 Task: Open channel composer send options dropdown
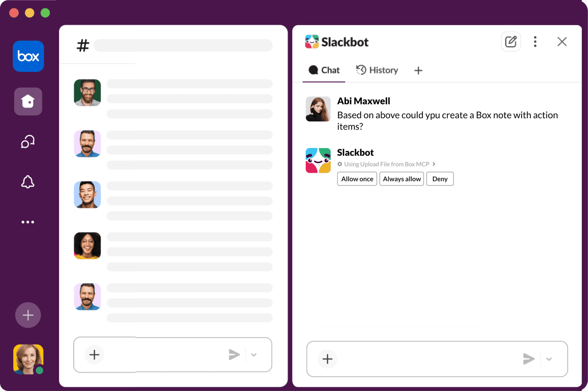(254, 355)
